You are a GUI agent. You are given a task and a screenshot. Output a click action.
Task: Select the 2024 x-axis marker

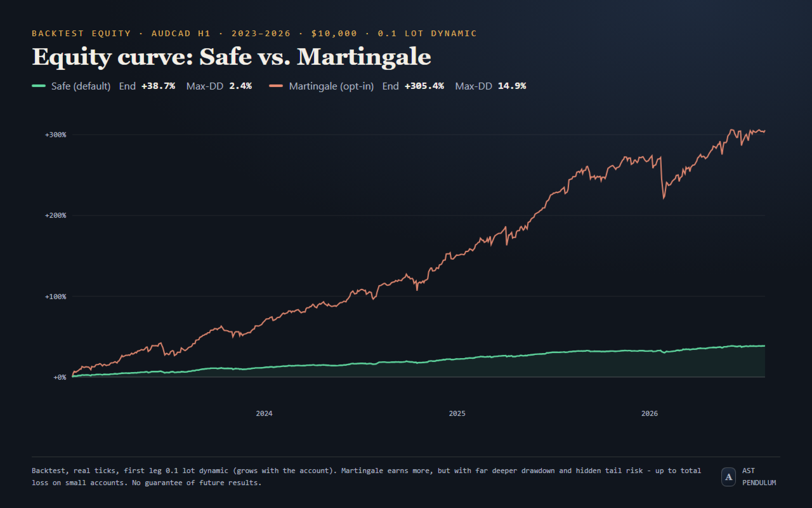pyautogui.click(x=265, y=413)
